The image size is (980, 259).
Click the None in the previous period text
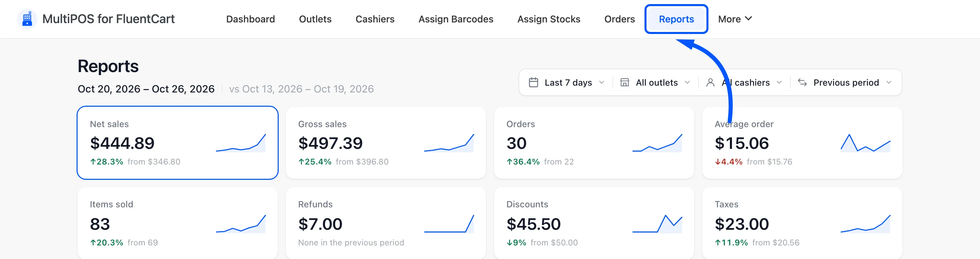[x=351, y=243]
